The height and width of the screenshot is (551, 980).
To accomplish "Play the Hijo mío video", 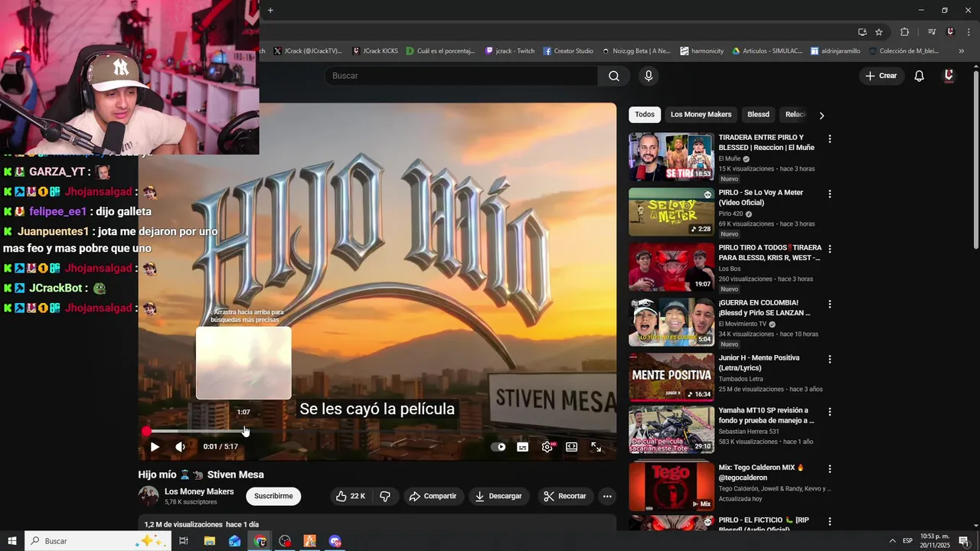I will tap(155, 447).
